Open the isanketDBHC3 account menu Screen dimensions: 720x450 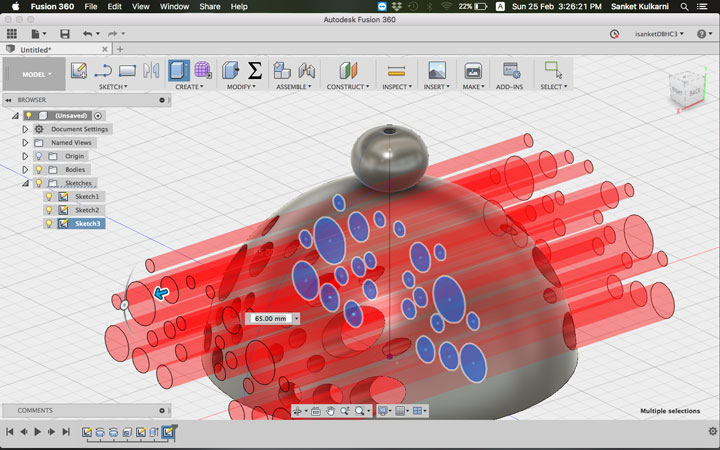pyautogui.click(x=659, y=34)
